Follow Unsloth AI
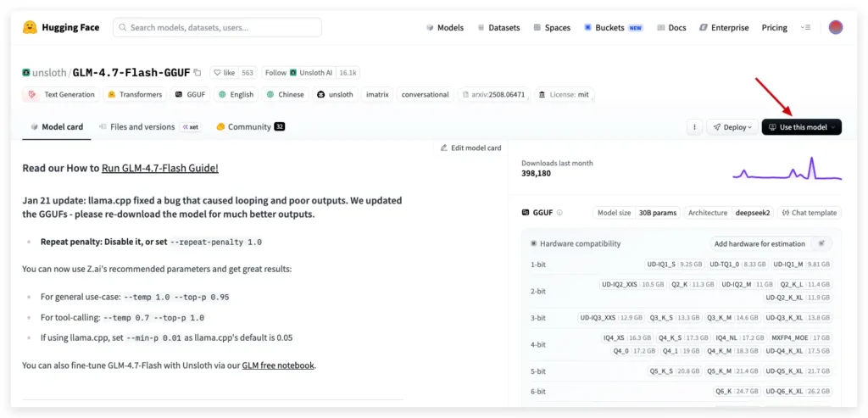Image resolution: width=868 pixels, height=418 pixels. tap(299, 73)
